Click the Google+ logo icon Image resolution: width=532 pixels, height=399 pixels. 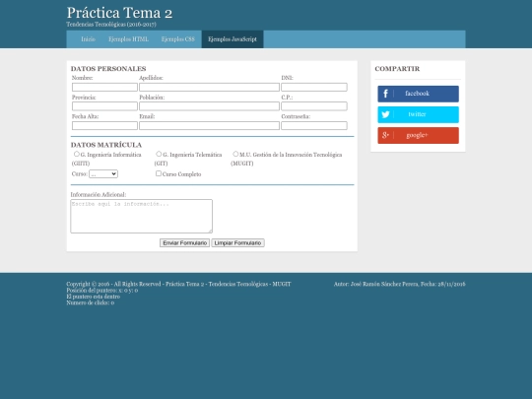click(x=385, y=135)
